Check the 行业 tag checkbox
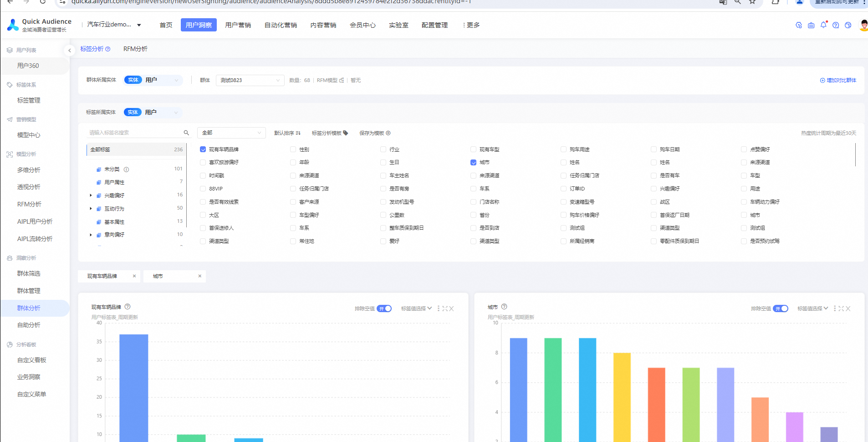Viewport: 868px width, 442px height. (x=383, y=149)
